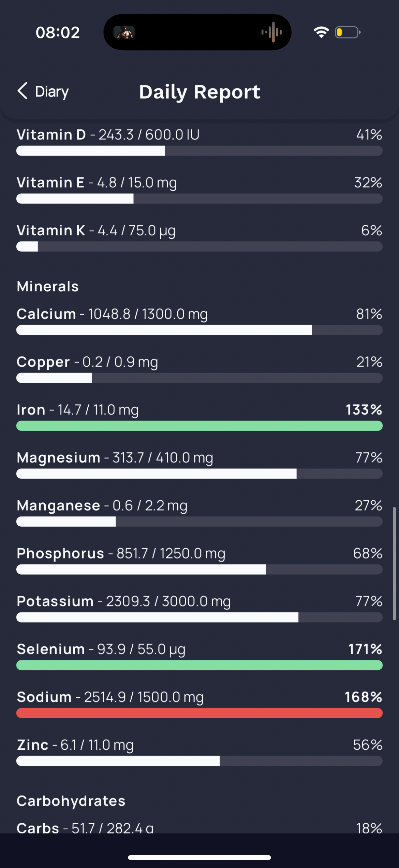Tap the audio waveform icon
The height and width of the screenshot is (868, 399).
(272, 32)
